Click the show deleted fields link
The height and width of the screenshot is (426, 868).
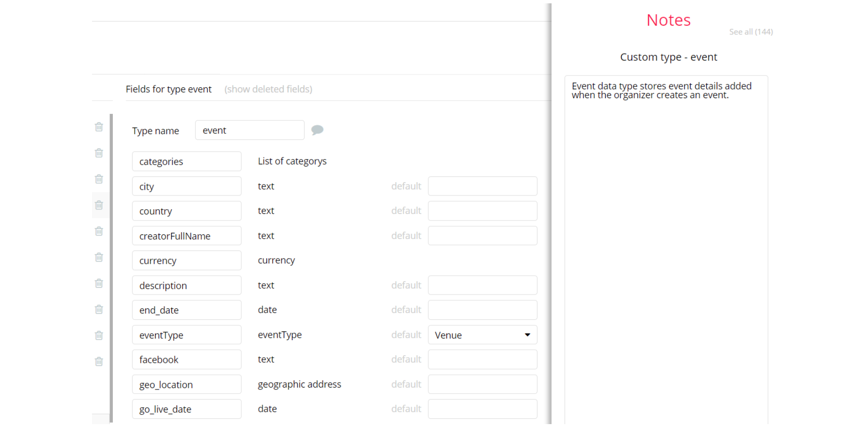(x=268, y=89)
